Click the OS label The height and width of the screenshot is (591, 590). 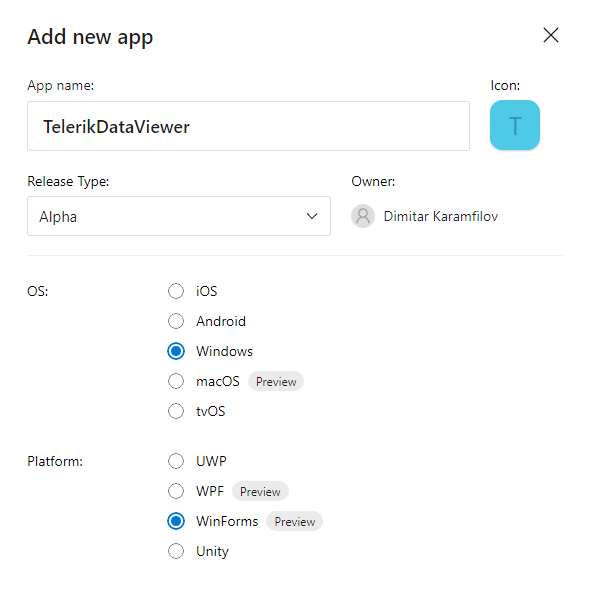click(x=38, y=291)
